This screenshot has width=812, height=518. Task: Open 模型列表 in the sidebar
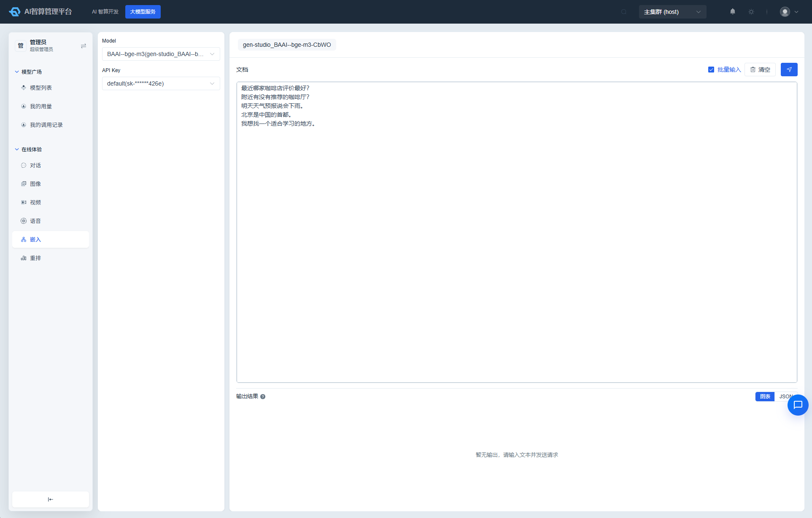(51, 88)
